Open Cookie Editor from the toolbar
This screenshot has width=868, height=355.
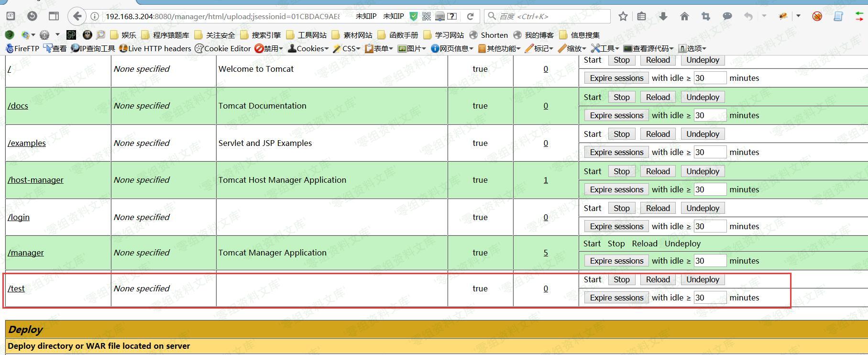click(223, 48)
